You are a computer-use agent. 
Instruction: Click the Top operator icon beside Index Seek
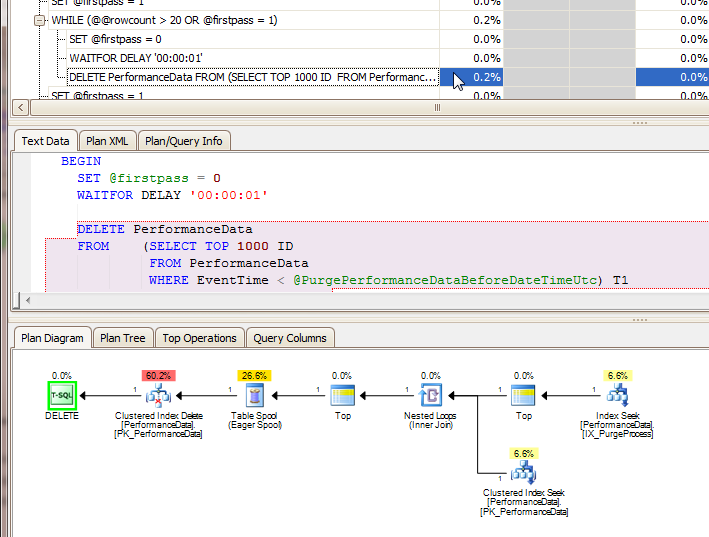click(523, 396)
